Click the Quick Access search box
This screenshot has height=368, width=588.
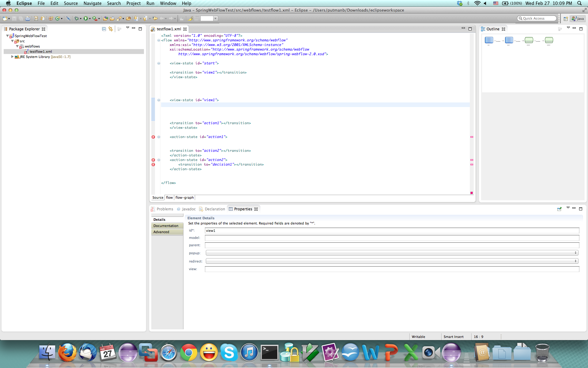[x=537, y=18]
